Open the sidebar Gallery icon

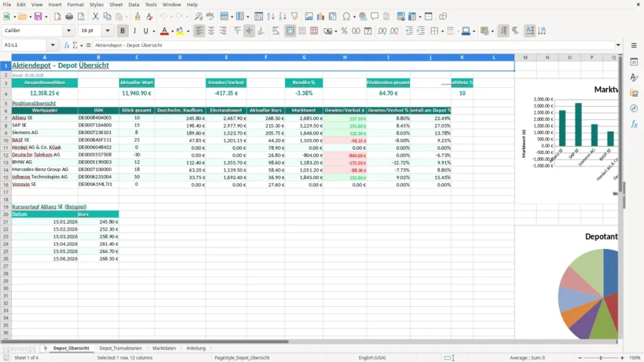click(634, 93)
